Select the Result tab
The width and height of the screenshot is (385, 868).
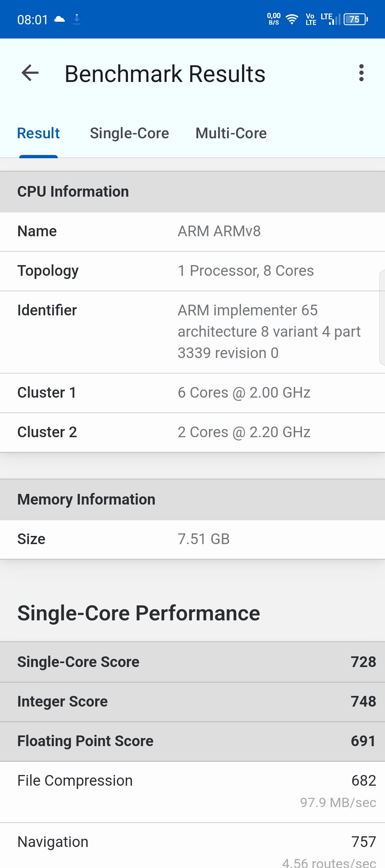tap(38, 133)
